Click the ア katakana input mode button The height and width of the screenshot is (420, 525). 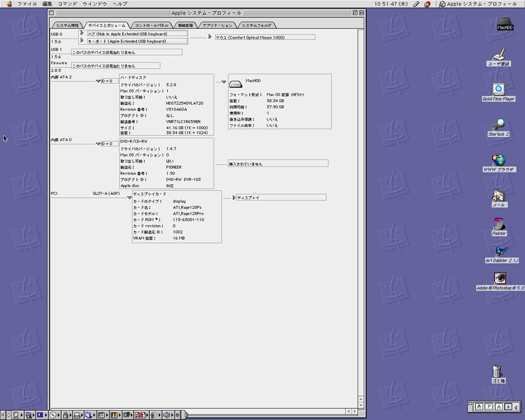click(489, 406)
